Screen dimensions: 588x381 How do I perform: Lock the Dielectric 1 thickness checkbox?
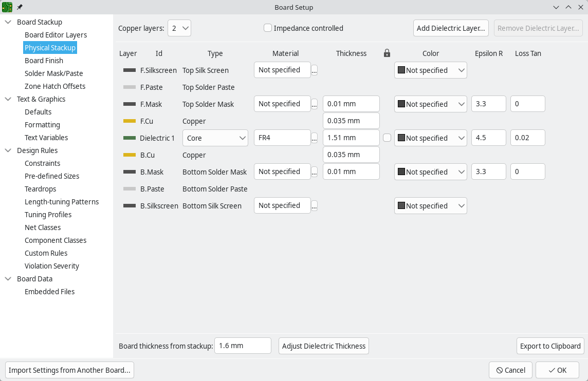tap(387, 138)
